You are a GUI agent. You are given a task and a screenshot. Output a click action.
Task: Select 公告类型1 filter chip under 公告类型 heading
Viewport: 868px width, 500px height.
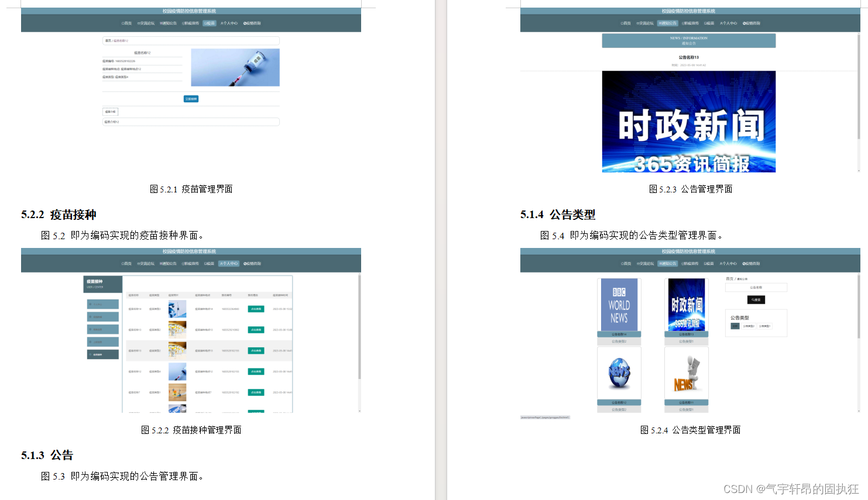pos(764,326)
